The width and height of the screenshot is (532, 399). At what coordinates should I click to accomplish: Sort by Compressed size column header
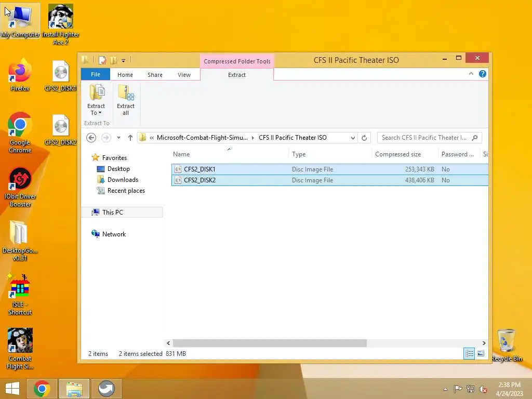coord(404,154)
